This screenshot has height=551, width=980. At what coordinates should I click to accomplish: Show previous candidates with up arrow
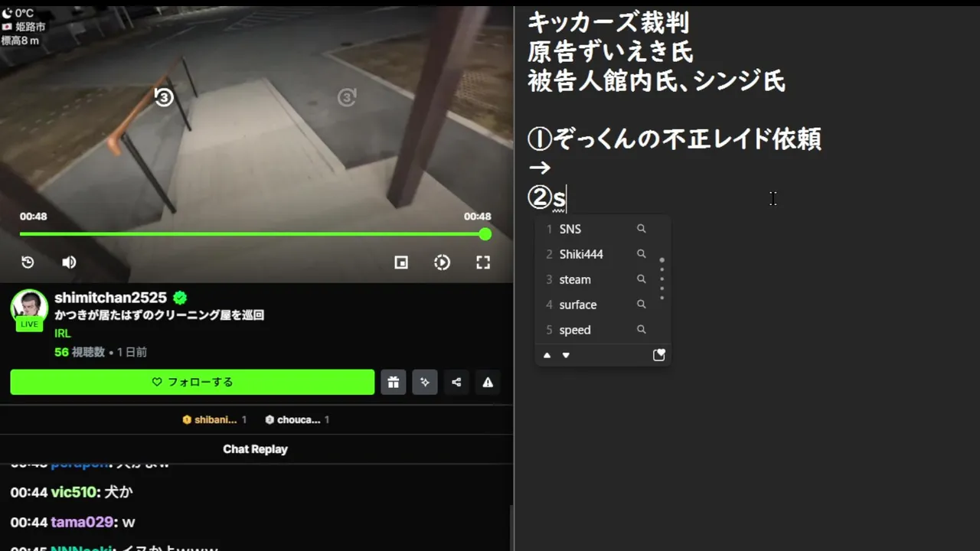click(x=547, y=355)
